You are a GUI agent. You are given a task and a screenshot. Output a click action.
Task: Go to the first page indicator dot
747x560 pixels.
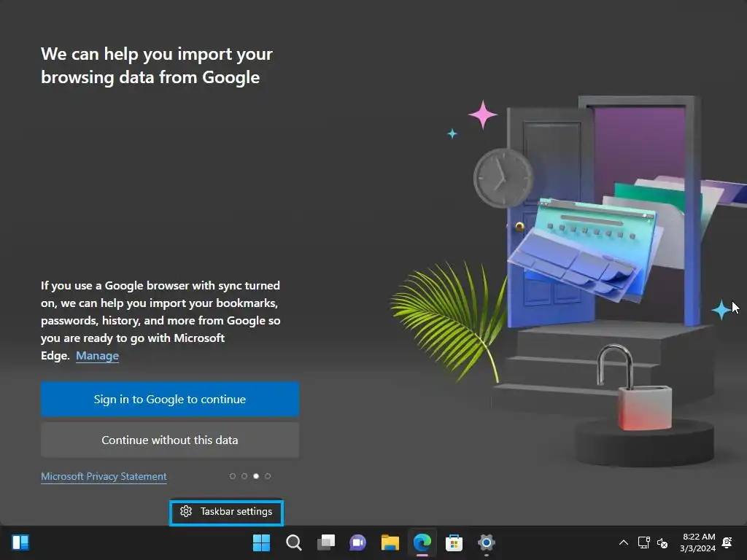pyautogui.click(x=233, y=476)
